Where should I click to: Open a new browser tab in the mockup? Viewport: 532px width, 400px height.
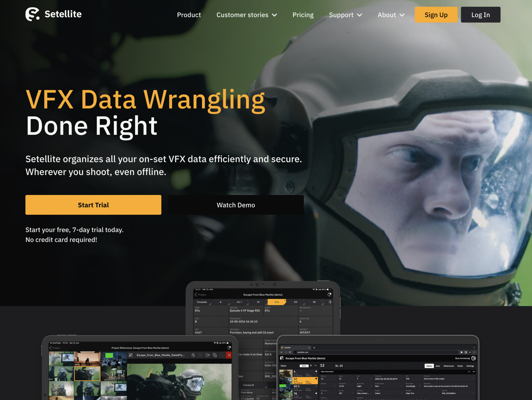click(314, 348)
